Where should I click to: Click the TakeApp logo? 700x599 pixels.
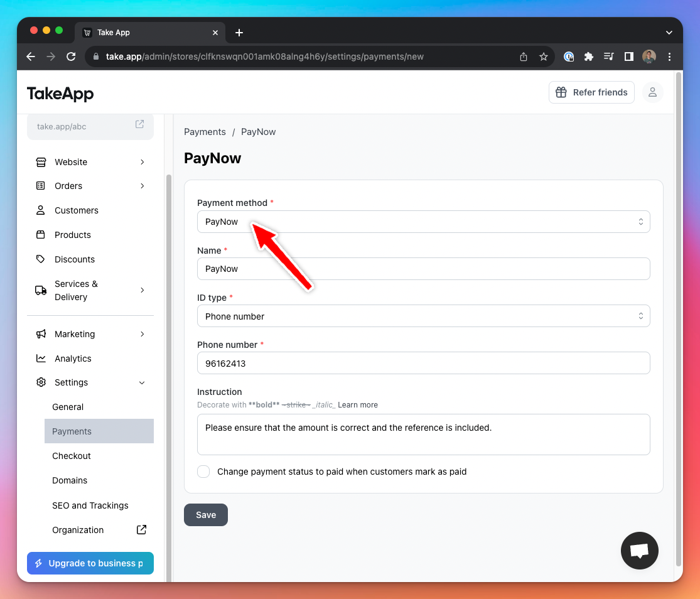(x=60, y=94)
